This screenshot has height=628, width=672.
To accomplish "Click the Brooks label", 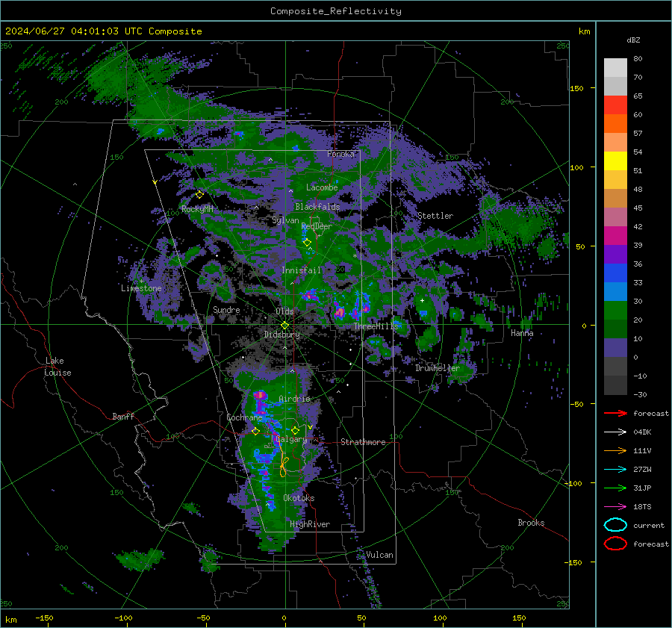I will 531,523.
